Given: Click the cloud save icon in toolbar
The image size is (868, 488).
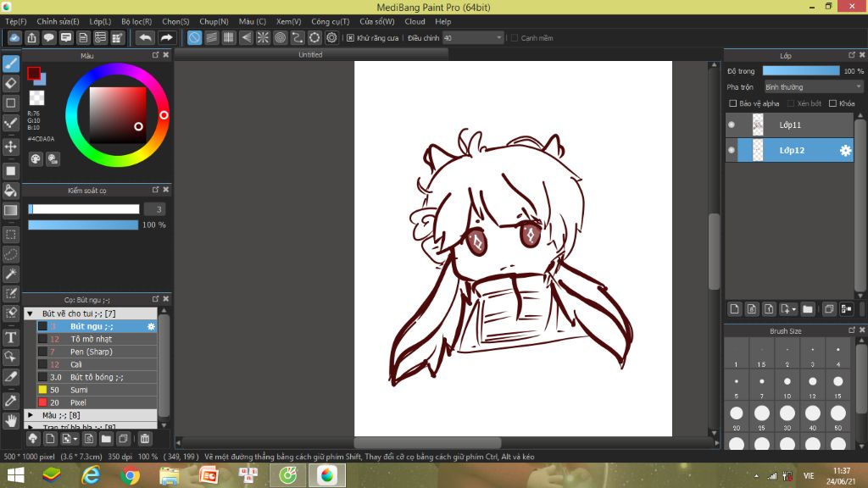Looking at the screenshot, I should pyautogui.click(x=14, y=37).
